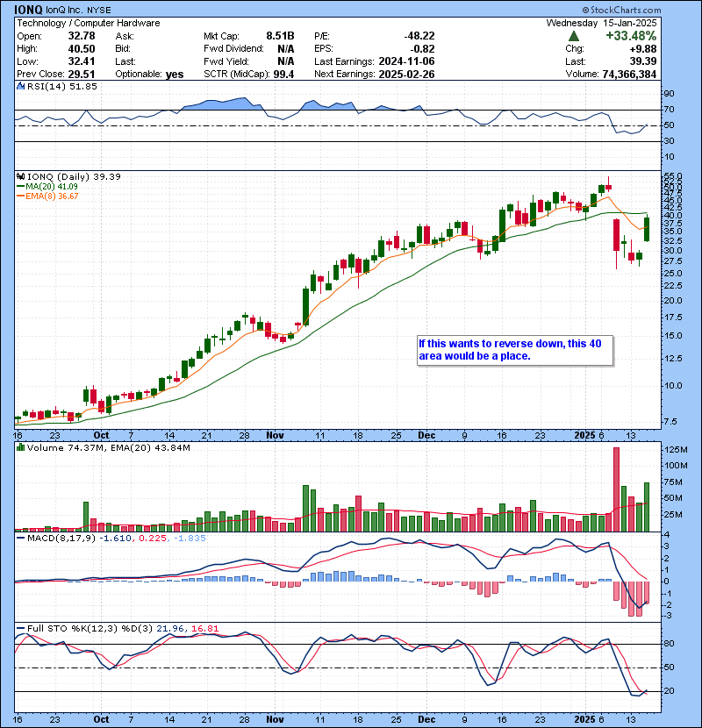
Task: Click the StockCharts.com copyright label
Action: point(621,10)
